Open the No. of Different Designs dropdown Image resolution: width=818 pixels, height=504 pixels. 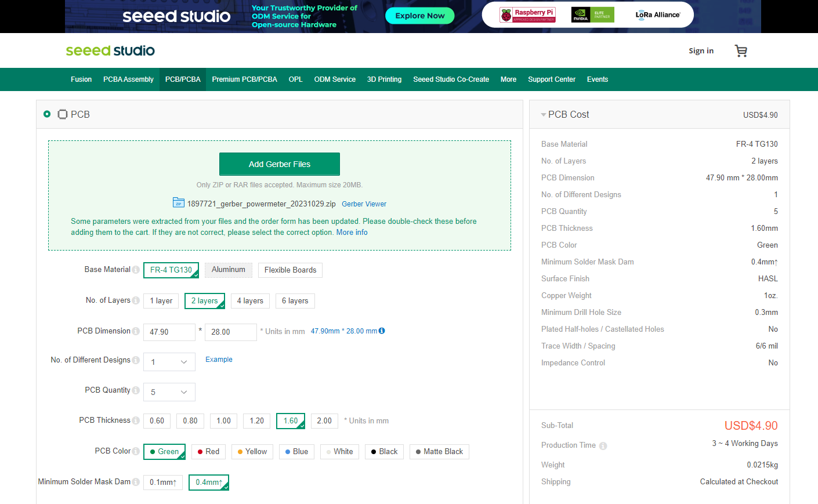(169, 361)
